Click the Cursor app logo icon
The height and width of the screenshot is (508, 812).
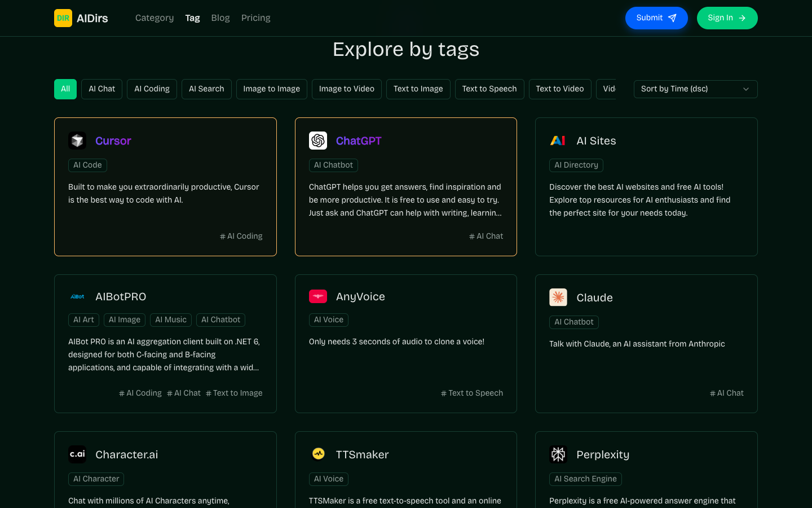tap(77, 141)
